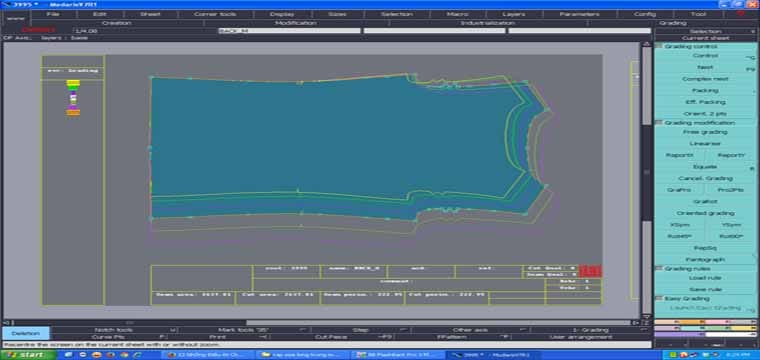Click the Load rule button
760x360 pixels.
click(705, 278)
